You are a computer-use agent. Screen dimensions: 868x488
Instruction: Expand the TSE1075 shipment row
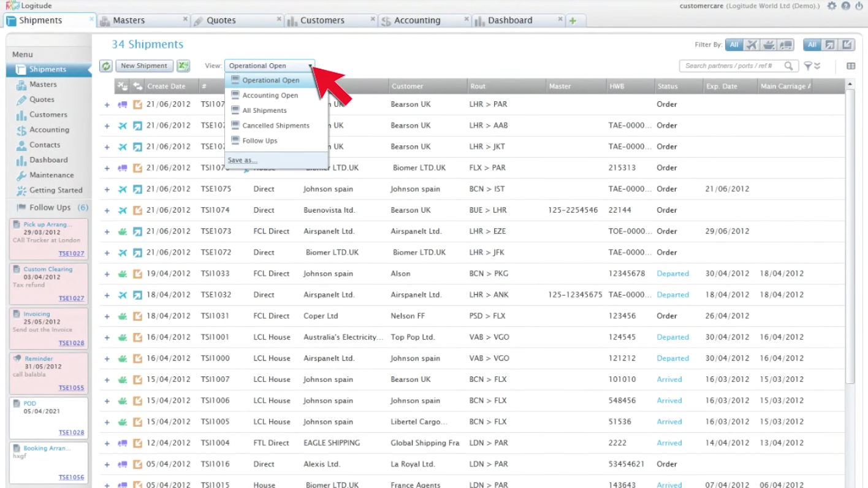[107, 189]
